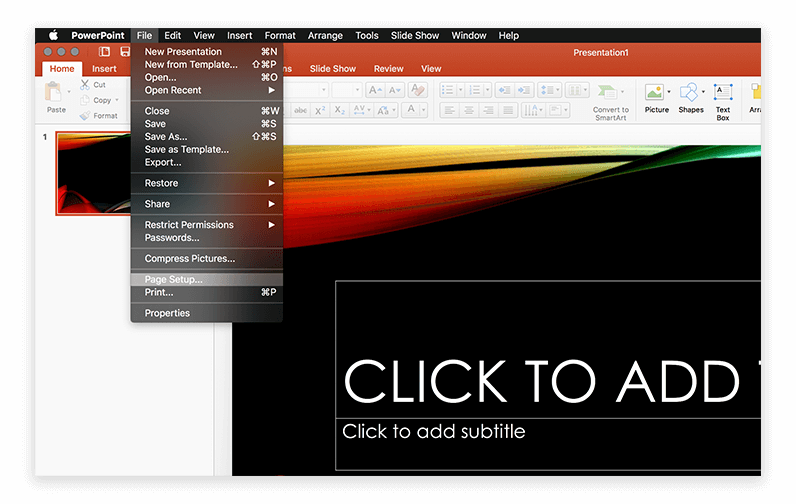
Task: Switch to the Slide Show tab
Action: 332,69
